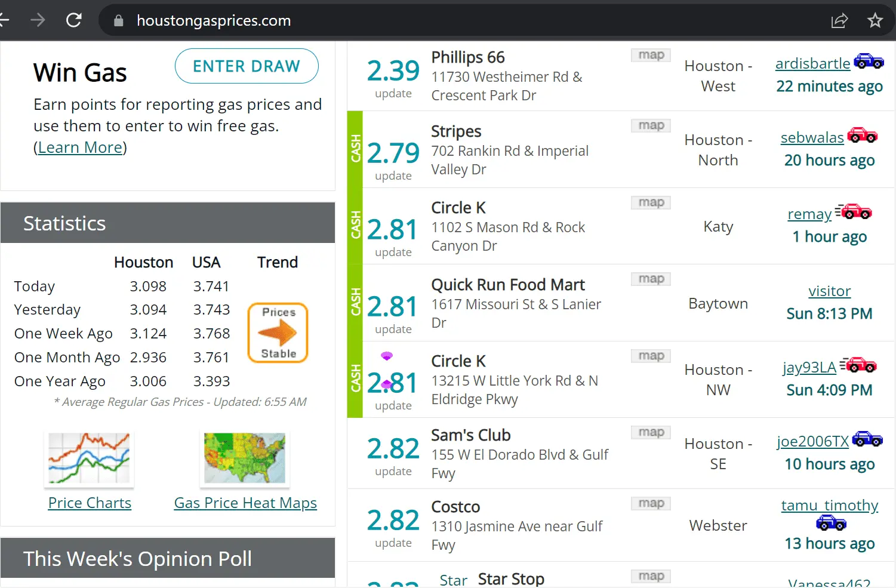Open the Price Charts thumbnail image
The image size is (896, 588).
(x=90, y=458)
